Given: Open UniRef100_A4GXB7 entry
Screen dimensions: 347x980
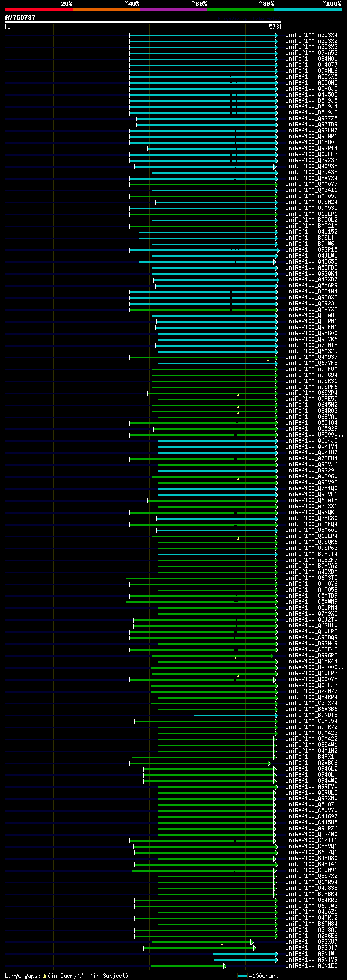Looking at the screenshot, I should tap(311, 279).
